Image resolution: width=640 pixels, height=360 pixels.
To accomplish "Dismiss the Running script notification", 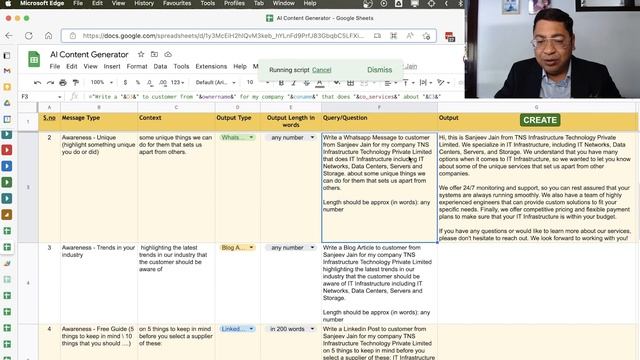I will (380, 70).
